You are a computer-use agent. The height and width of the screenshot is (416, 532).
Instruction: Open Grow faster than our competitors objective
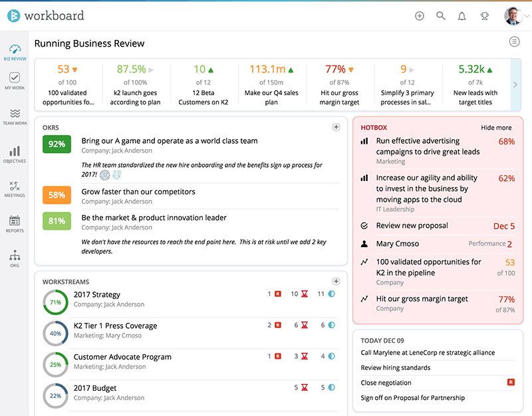pyautogui.click(x=138, y=192)
